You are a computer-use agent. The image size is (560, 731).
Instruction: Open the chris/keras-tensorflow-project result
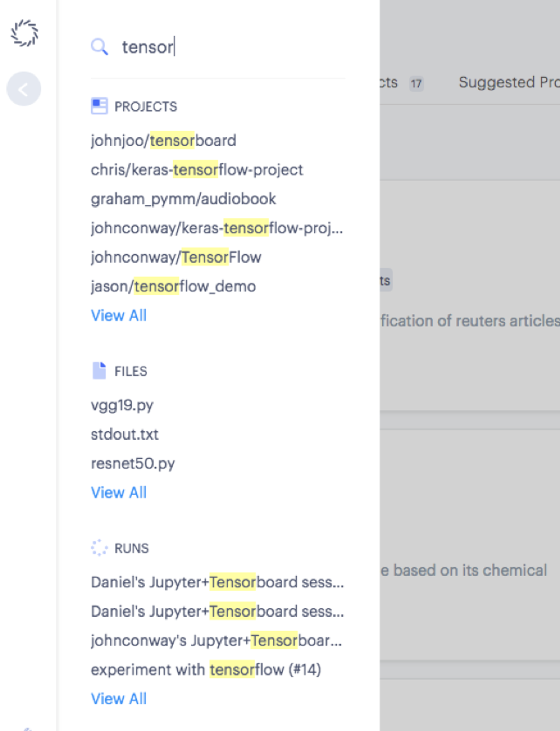(197, 169)
